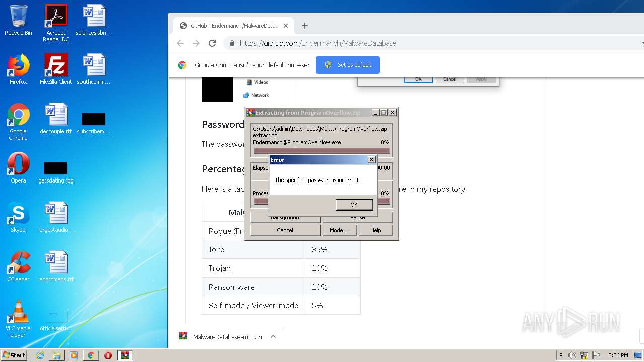This screenshot has height=362, width=644.
Task: Switch to WinRAR taskbar button
Action: (125, 355)
